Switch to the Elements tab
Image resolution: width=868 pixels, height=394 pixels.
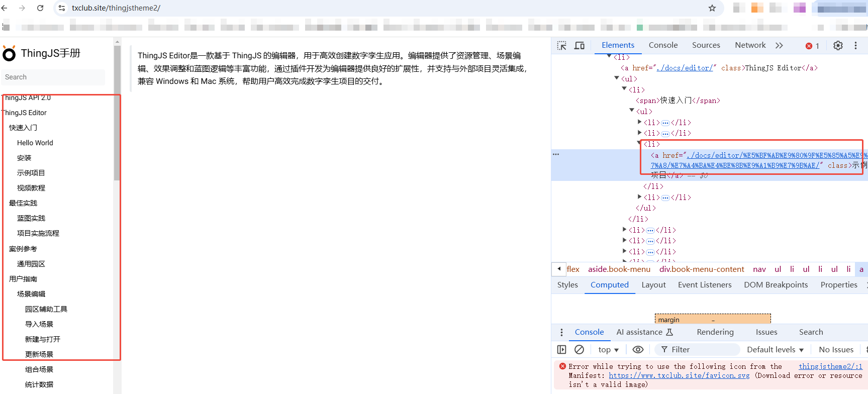tap(618, 45)
